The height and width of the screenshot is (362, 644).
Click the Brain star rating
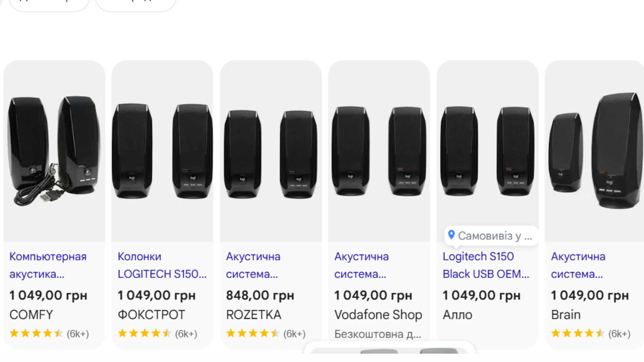tap(578, 334)
